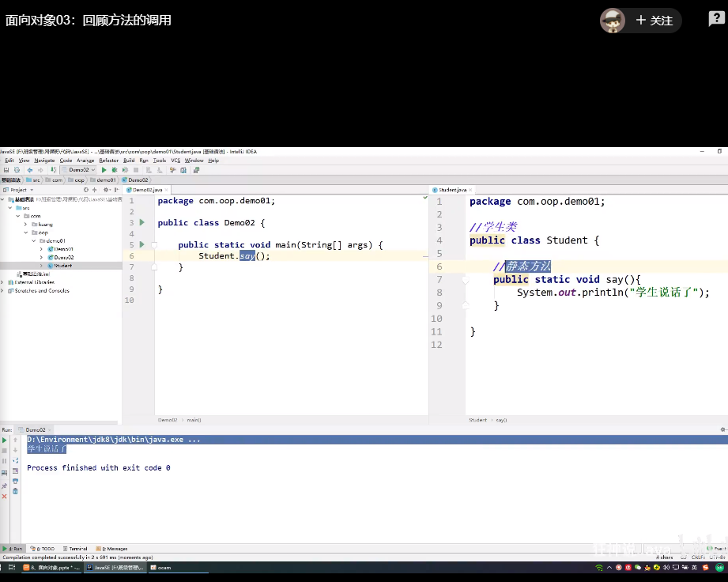The width and height of the screenshot is (728, 582).
Task: Expand the kuang folder in project tree
Action: coord(26,225)
